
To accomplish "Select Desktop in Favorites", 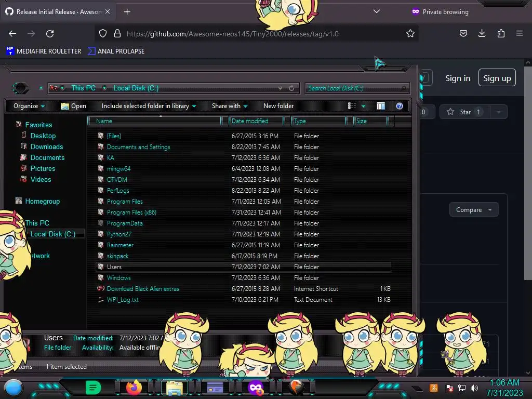I will [43, 136].
